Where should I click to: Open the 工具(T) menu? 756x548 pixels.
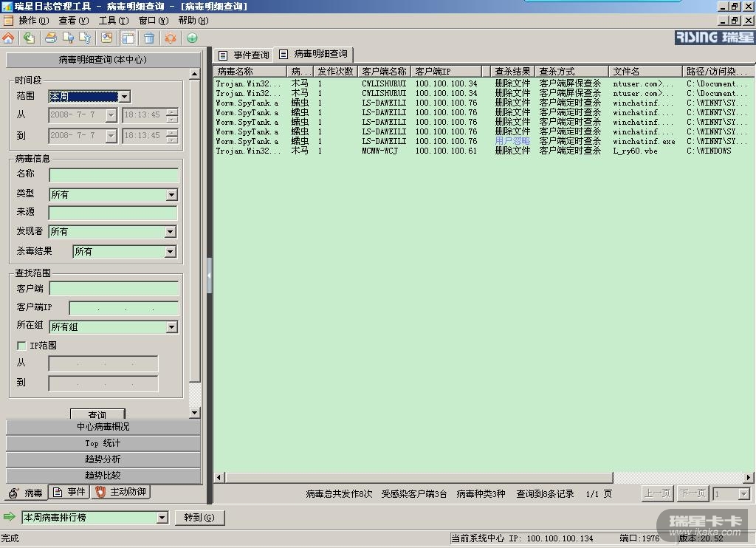tap(113, 21)
